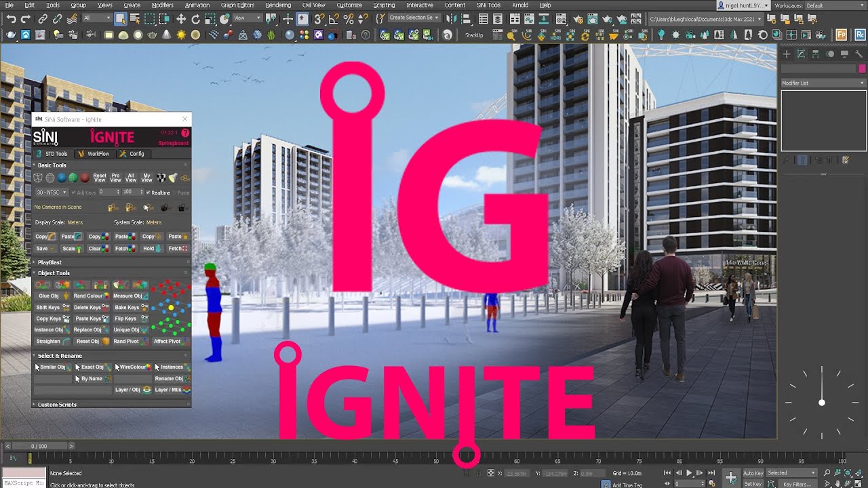Open the Rendering menu
868x488 pixels.
coord(278,5)
